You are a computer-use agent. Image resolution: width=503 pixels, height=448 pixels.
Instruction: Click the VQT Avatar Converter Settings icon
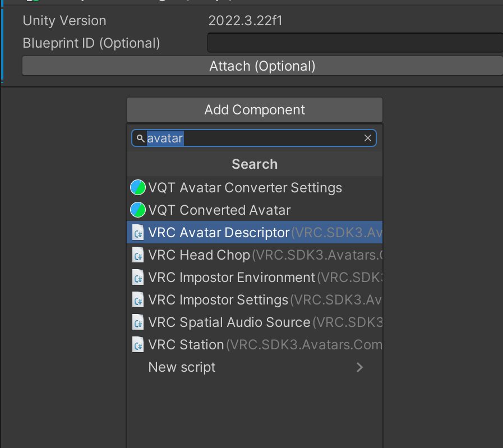point(138,188)
